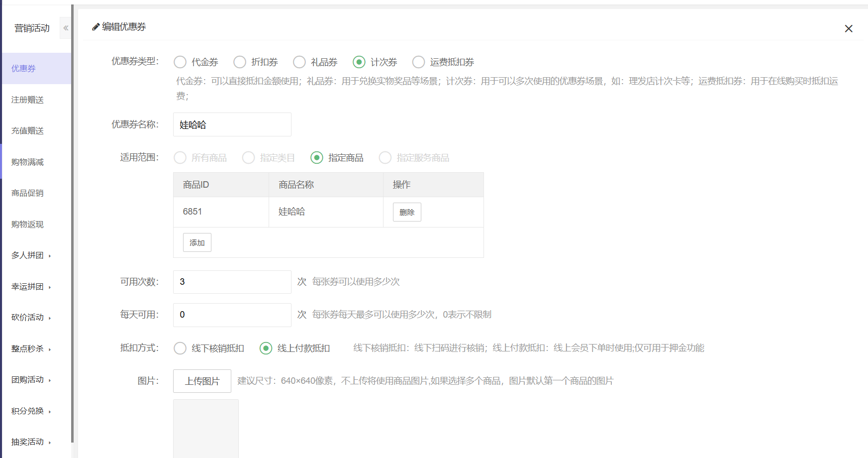868x458 pixels.
Task: Click the empty image preview placeholder
Action: click(206, 428)
